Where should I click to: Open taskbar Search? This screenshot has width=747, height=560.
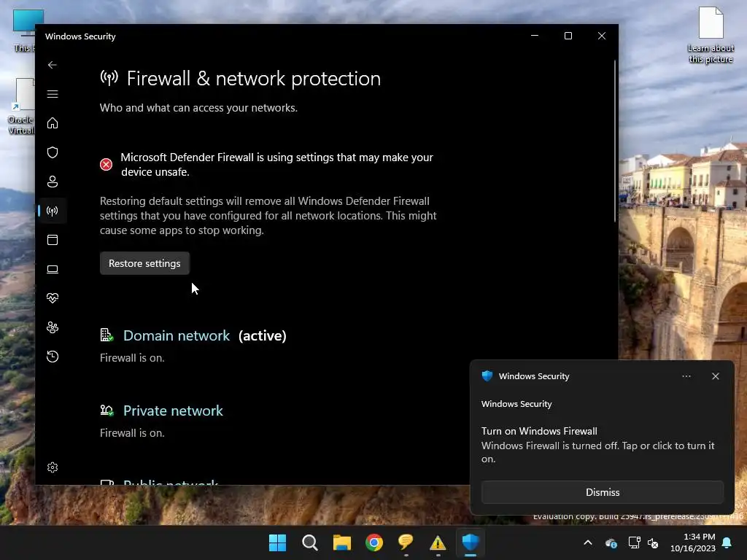click(309, 542)
